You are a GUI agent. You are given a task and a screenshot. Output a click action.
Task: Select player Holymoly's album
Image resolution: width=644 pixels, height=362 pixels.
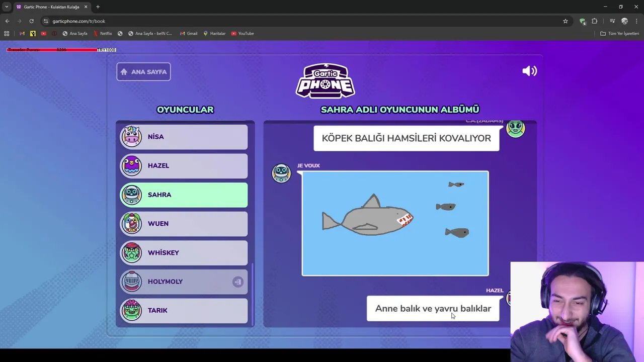[184, 282]
